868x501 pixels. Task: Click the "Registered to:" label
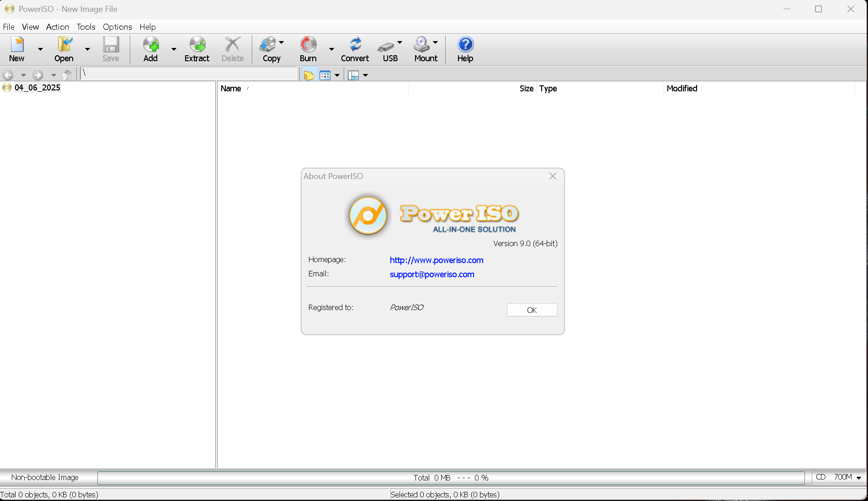click(331, 308)
